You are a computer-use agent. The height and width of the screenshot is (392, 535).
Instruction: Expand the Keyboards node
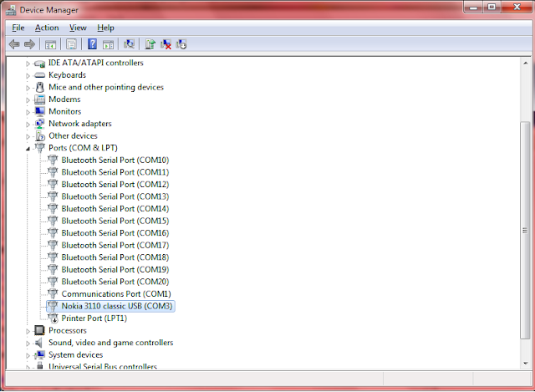pos(28,76)
